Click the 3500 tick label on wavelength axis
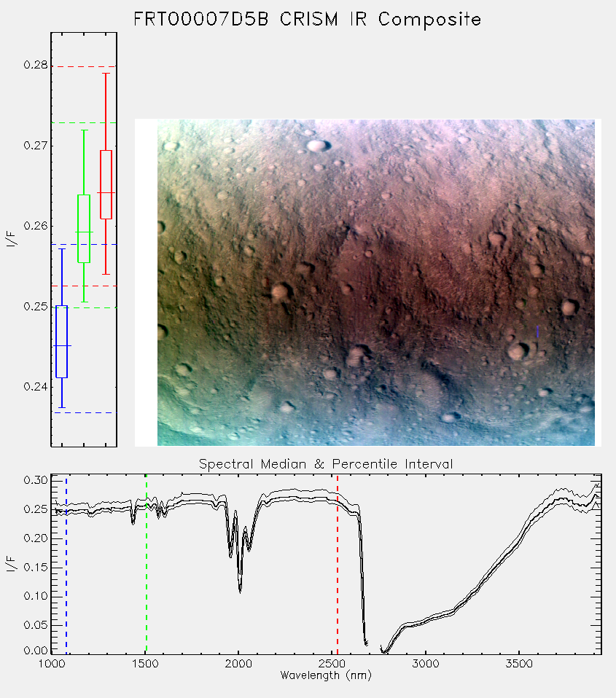Image resolution: width=616 pixels, height=698 pixels. [519, 664]
